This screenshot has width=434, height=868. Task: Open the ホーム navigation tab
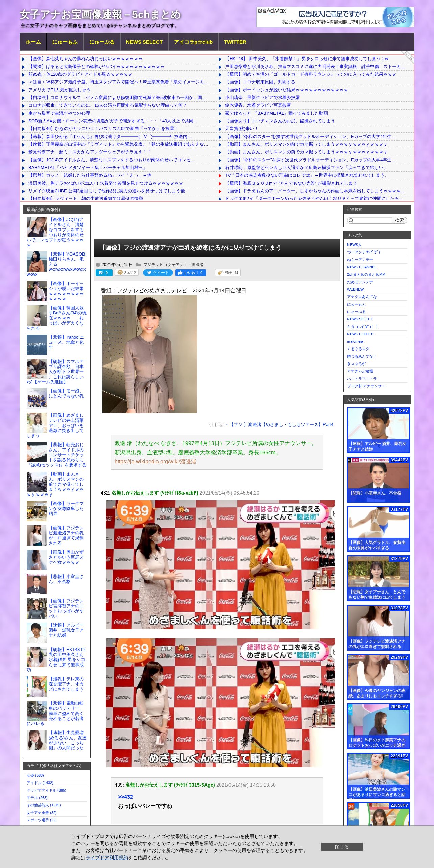[x=33, y=42]
